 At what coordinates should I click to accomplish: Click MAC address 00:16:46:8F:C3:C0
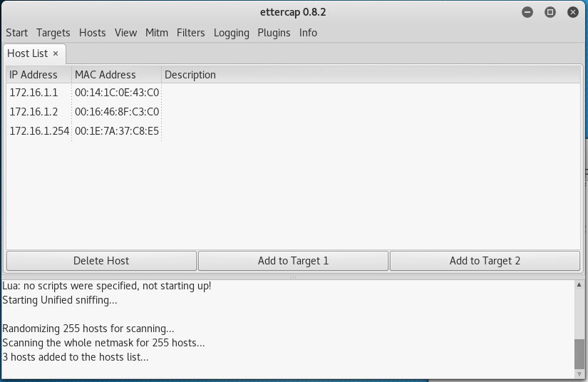click(117, 112)
